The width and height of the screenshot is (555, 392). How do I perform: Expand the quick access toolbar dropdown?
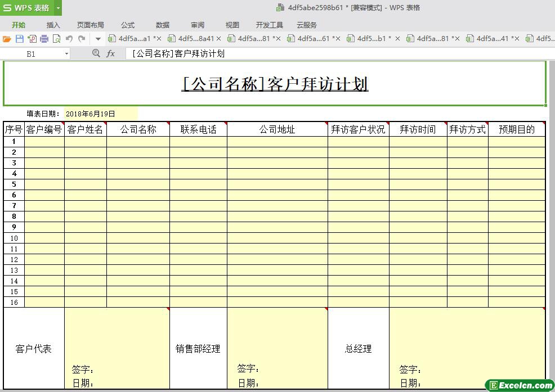click(x=98, y=39)
